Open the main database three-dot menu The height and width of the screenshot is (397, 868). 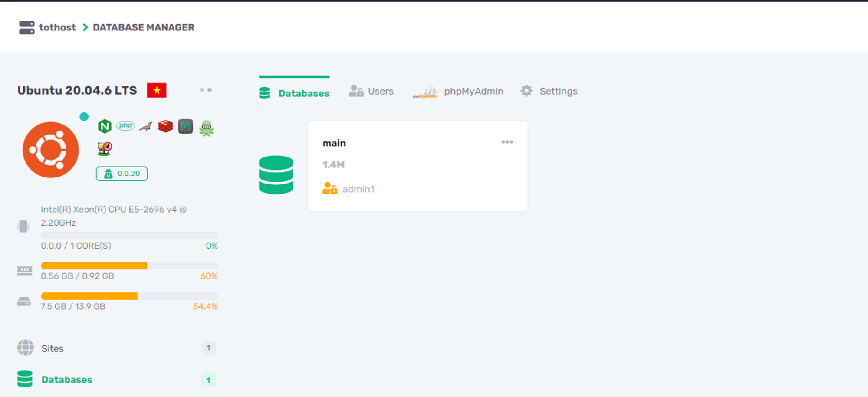coord(507,142)
